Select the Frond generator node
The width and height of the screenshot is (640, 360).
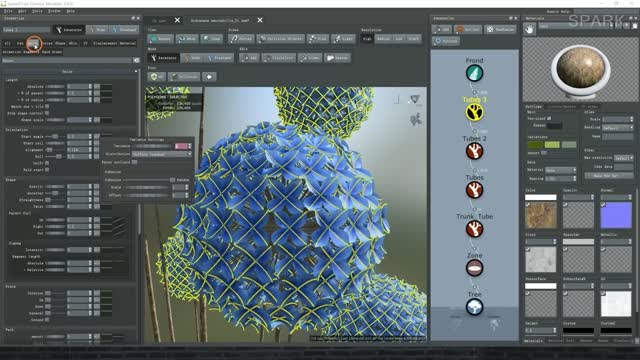tap(474, 73)
